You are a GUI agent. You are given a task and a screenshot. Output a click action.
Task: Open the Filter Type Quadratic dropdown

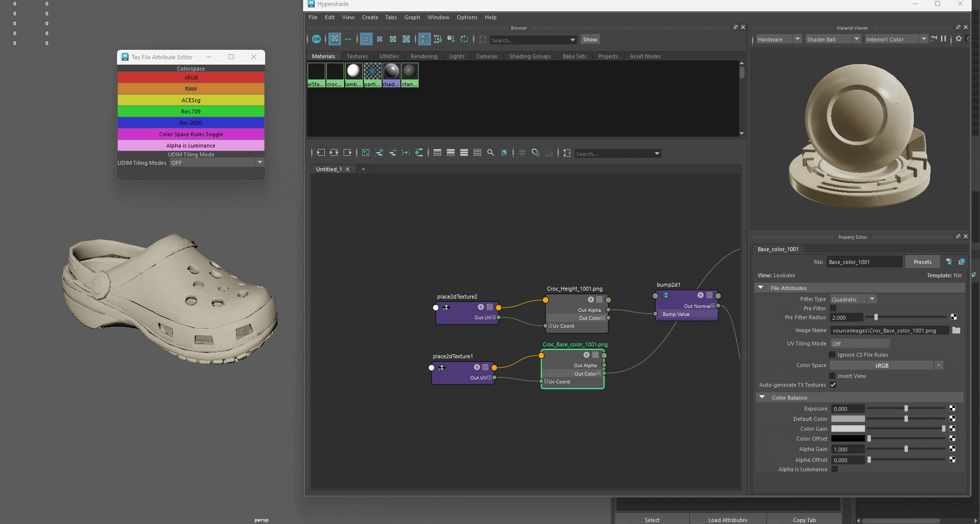pyautogui.click(x=853, y=299)
